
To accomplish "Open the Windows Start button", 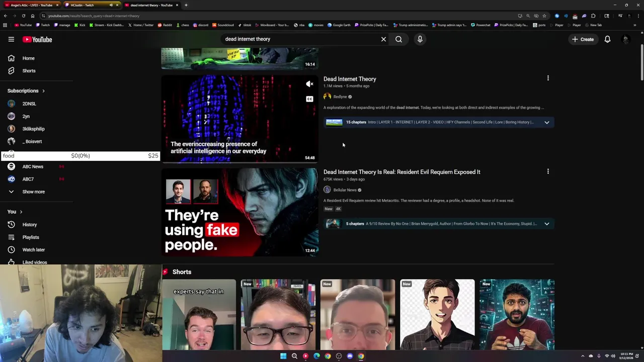I will point(283,356).
